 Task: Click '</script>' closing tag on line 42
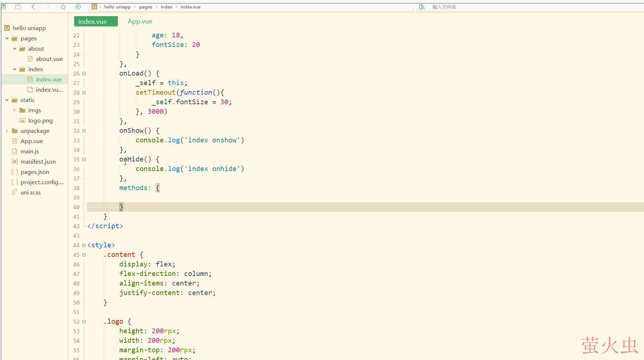tap(105, 226)
